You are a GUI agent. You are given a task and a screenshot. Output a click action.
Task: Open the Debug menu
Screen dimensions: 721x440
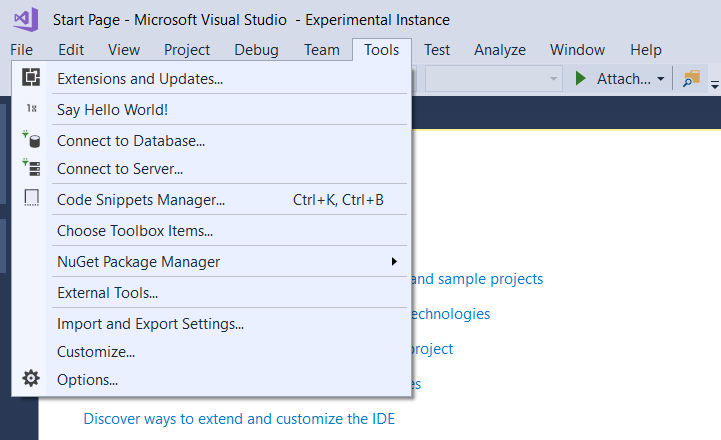tap(256, 50)
